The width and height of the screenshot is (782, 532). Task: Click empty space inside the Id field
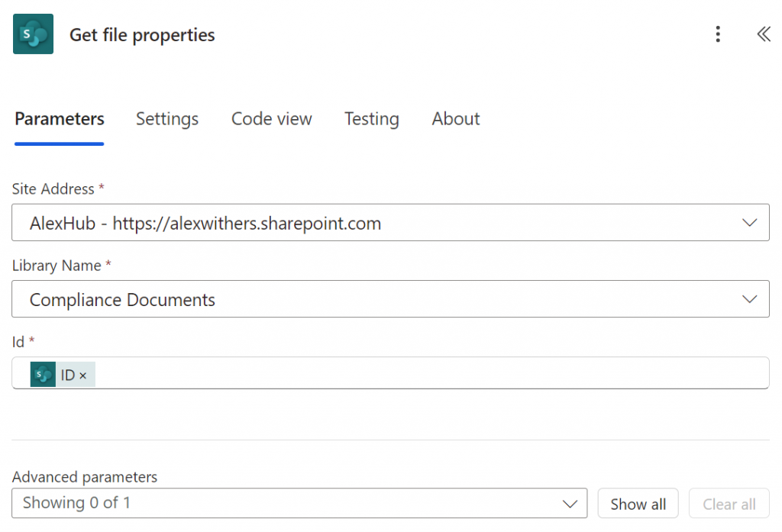(428, 374)
